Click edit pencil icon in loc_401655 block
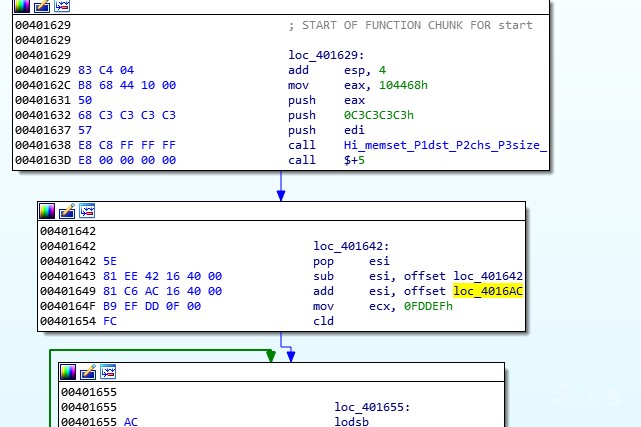Image resolution: width=641 pixels, height=427 pixels. [88, 372]
